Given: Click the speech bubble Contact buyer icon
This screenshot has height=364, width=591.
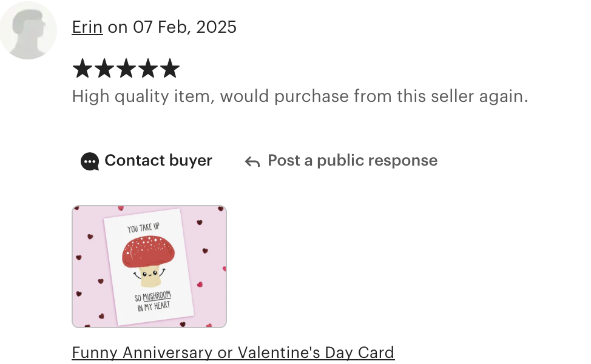Looking at the screenshot, I should pyautogui.click(x=90, y=161).
